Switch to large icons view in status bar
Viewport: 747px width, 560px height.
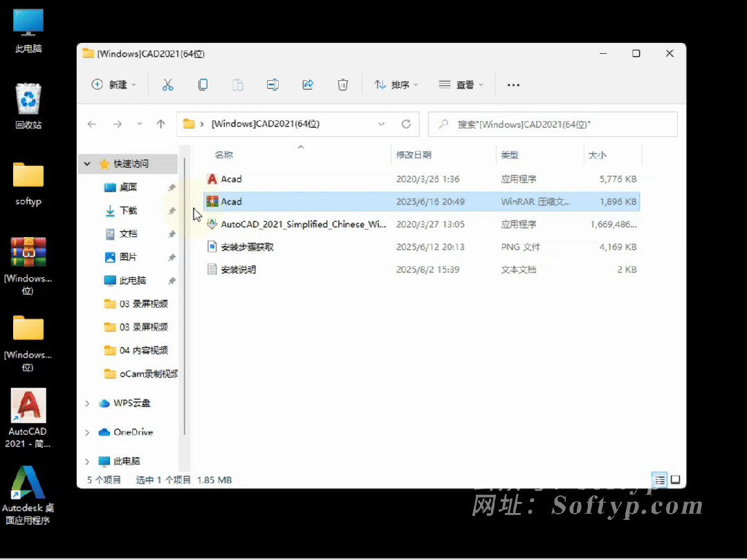[x=675, y=480]
